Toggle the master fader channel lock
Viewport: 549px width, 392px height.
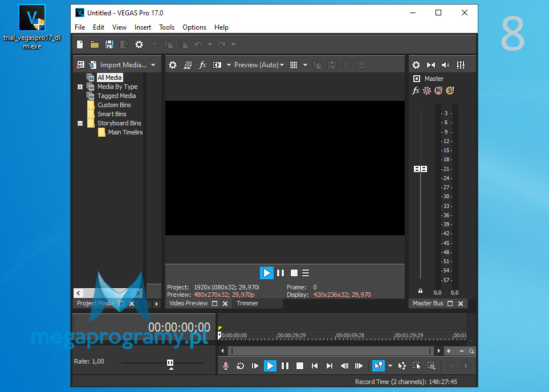click(420, 291)
